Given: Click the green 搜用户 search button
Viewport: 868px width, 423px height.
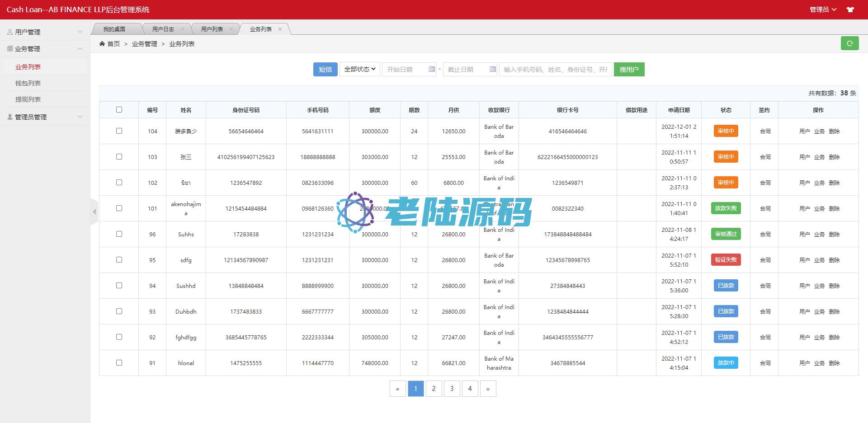Looking at the screenshot, I should [x=629, y=69].
